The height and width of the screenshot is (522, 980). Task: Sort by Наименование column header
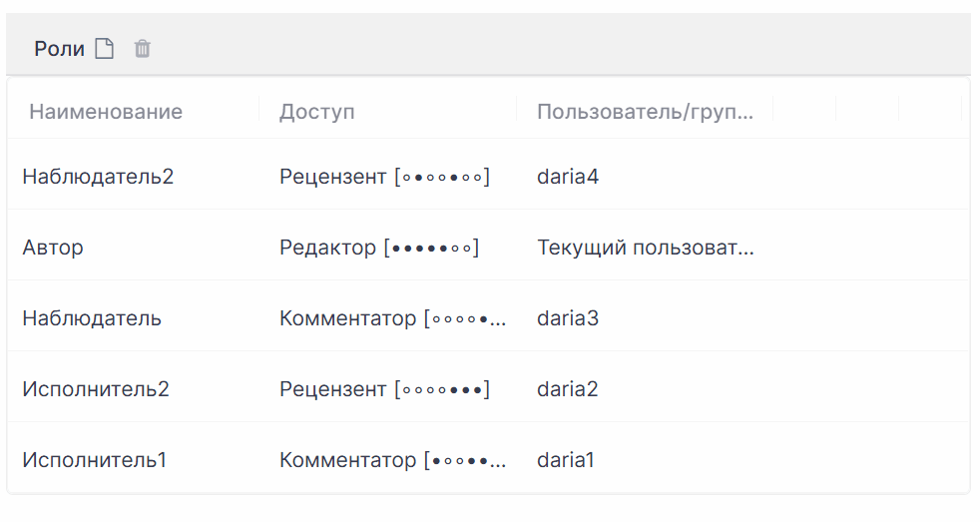pos(106,112)
